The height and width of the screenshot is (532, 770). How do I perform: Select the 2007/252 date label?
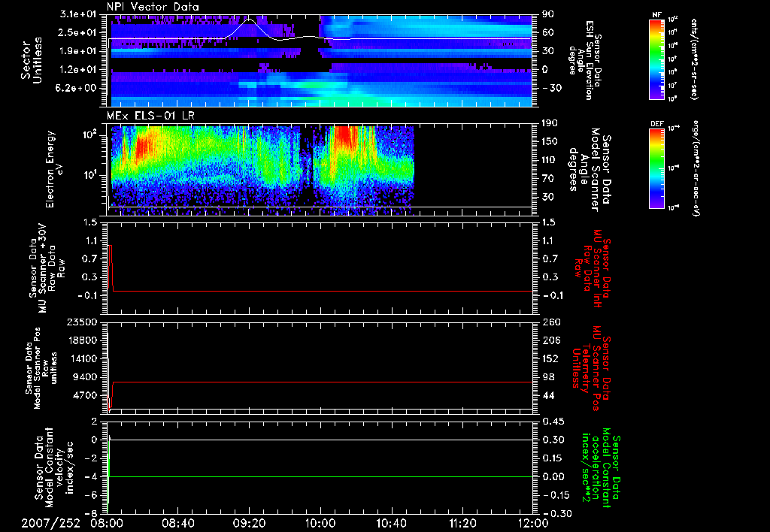[x=51, y=522]
